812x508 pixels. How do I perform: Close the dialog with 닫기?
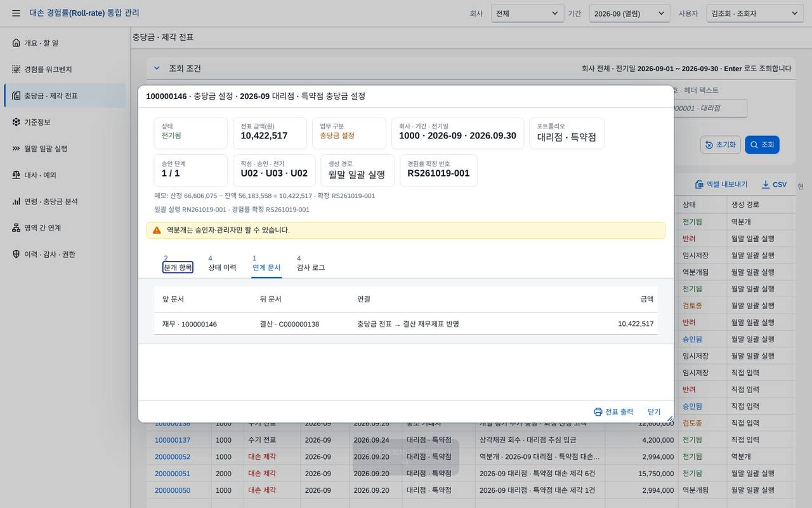(x=654, y=411)
